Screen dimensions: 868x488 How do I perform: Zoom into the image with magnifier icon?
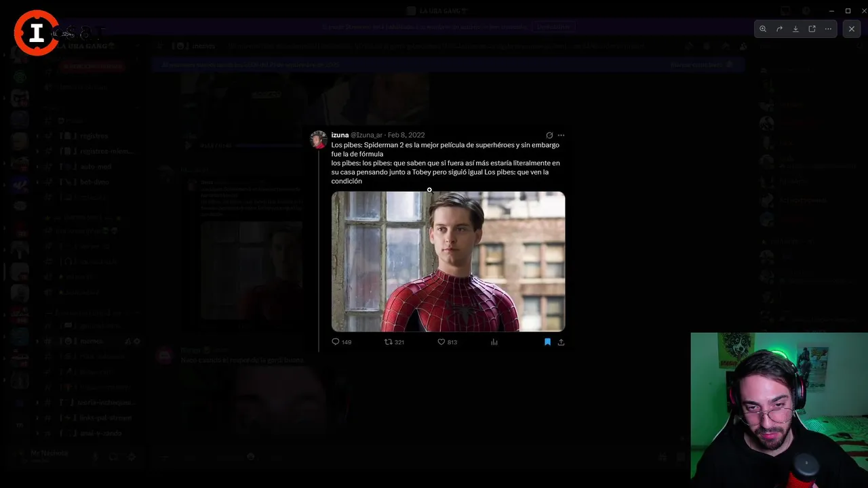763,29
